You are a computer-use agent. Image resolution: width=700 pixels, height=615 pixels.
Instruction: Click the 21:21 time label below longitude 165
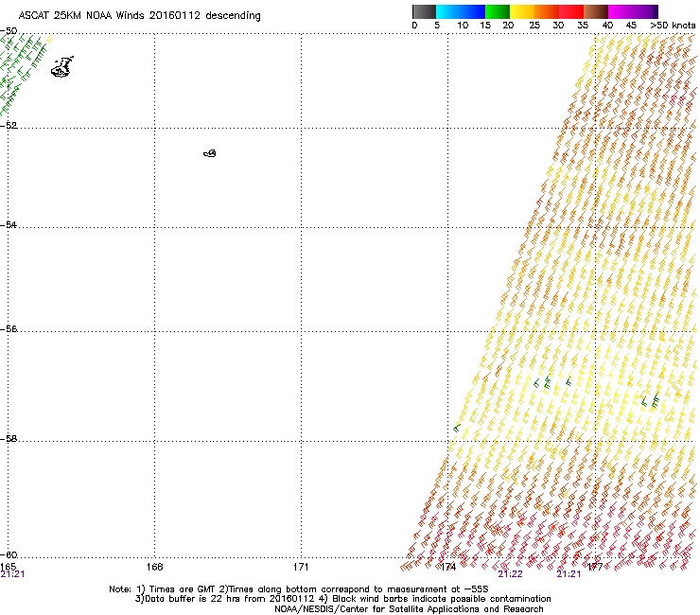coord(12,574)
